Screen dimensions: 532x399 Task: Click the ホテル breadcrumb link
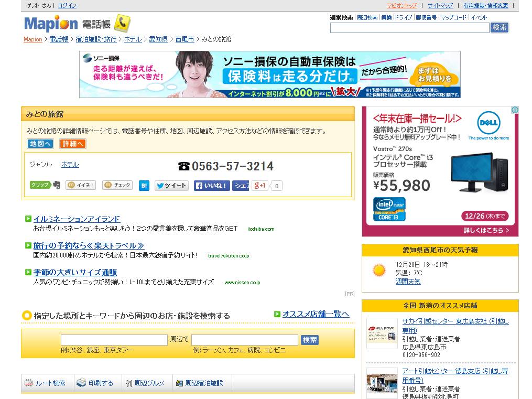click(133, 39)
